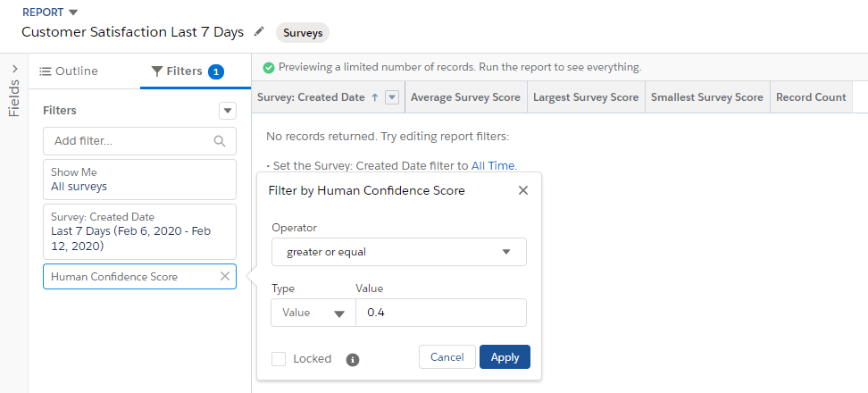Click the info icon next to Locked
This screenshot has height=393, width=868.
point(353,360)
